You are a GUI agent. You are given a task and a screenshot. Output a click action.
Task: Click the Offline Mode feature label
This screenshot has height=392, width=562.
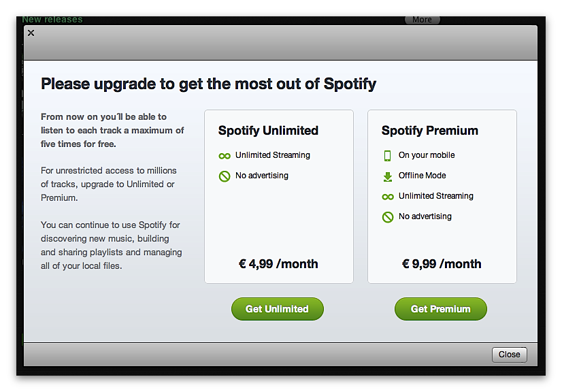point(423,176)
